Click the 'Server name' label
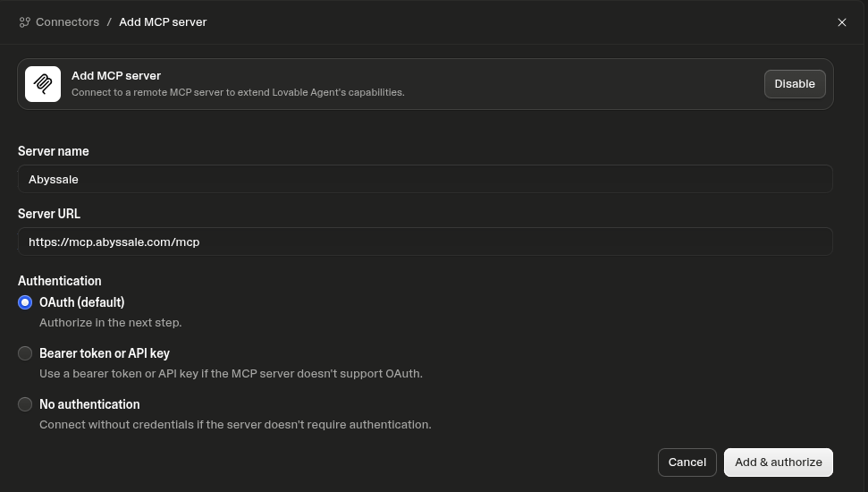 pyautogui.click(x=53, y=151)
